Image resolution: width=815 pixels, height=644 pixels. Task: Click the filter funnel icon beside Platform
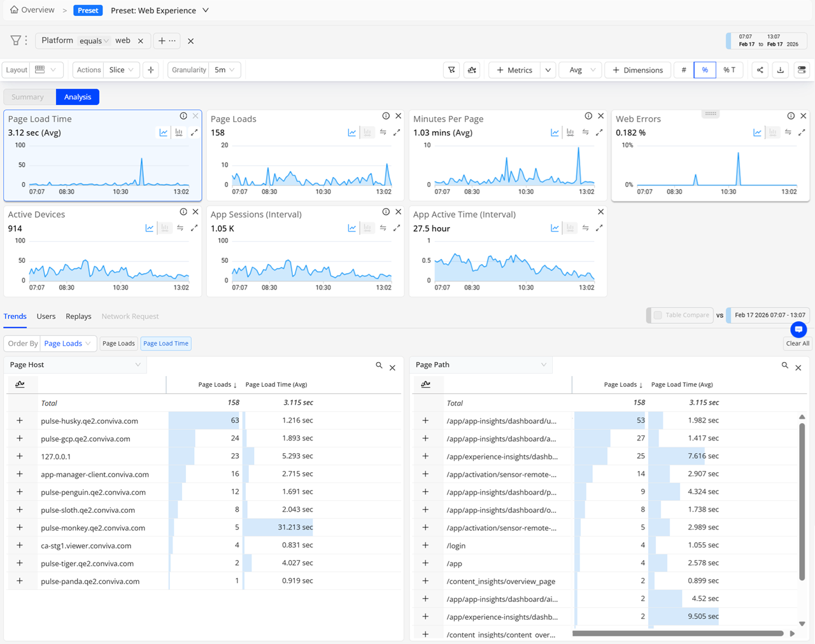click(15, 41)
